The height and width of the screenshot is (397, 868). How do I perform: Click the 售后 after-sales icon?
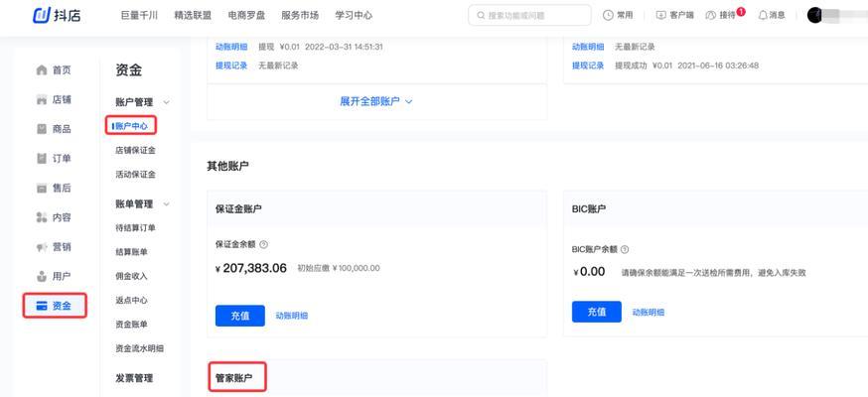click(x=41, y=188)
